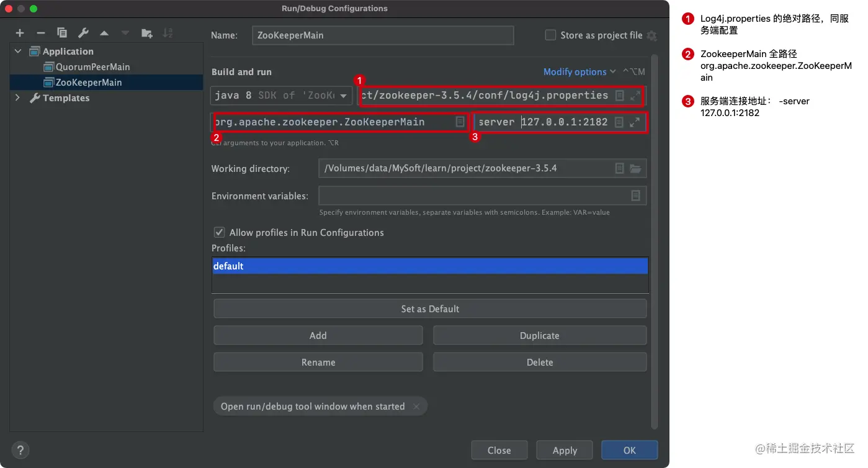Click main class field org.apache.zookeeper.ZooKeeperMain
This screenshot has width=868, height=468.
(339, 122)
